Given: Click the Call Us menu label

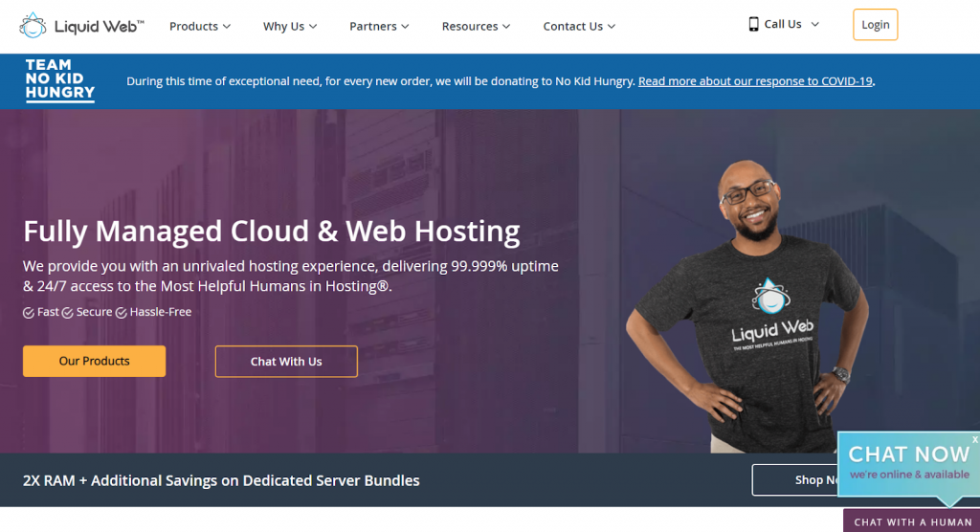Looking at the screenshot, I should 783,24.
